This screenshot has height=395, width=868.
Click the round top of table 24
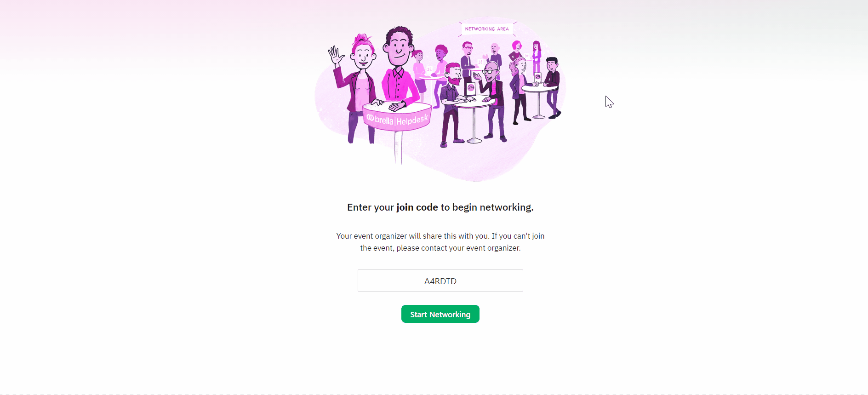(x=474, y=102)
